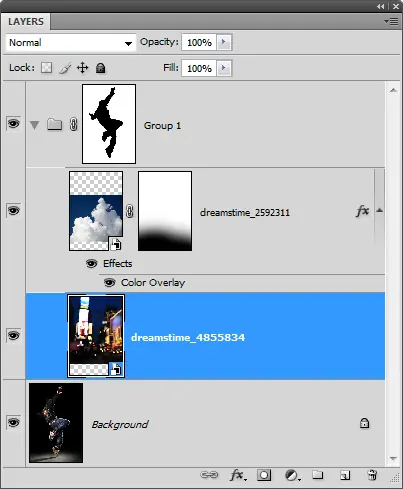Add a layer mask using the mask icon
The width and height of the screenshot is (403, 489).
pos(264,475)
